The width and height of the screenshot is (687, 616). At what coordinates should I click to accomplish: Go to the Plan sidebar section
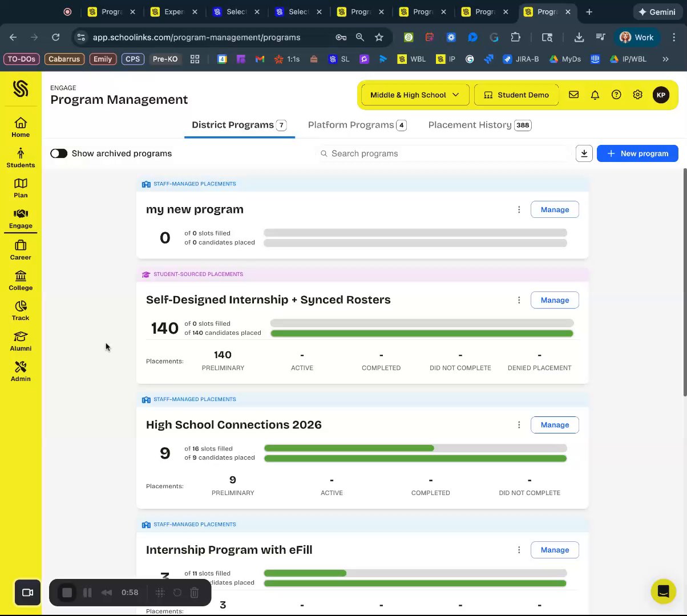[x=21, y=188]
